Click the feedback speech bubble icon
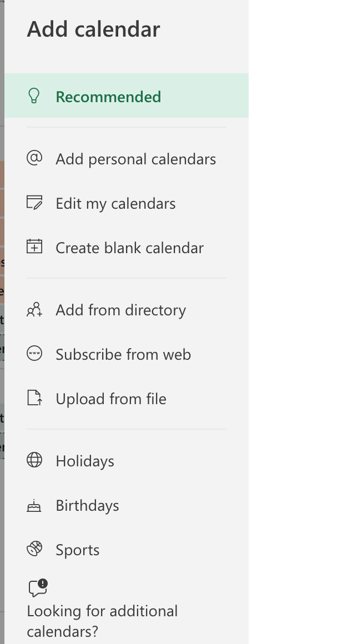This screenshot has width=353, height=644. (38, 588)
